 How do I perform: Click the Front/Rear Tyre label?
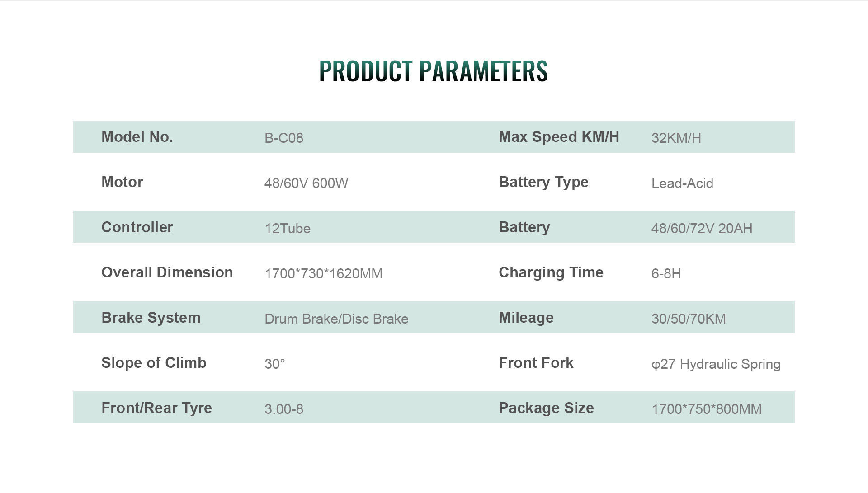[156, 408]
